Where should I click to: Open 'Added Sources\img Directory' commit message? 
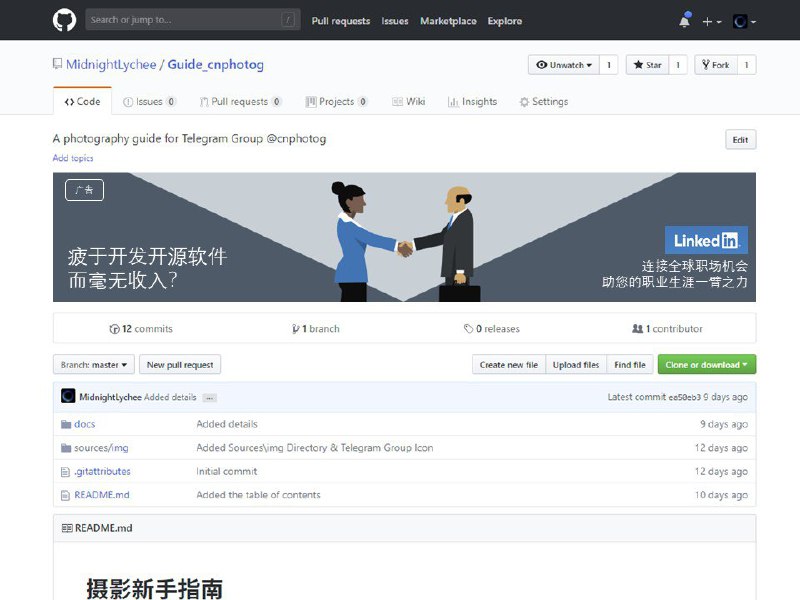click(x=315, y=448)
